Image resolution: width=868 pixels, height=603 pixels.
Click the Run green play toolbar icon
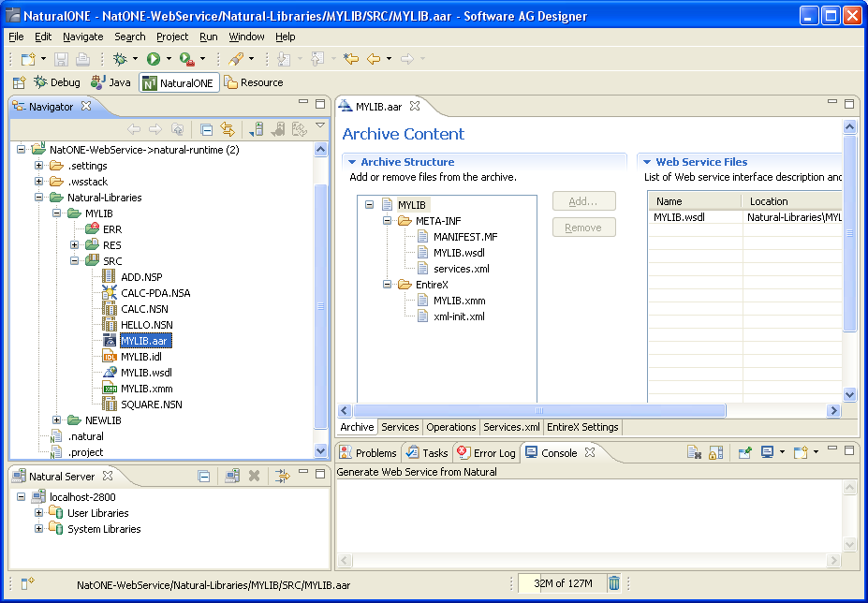coord(154,59)
